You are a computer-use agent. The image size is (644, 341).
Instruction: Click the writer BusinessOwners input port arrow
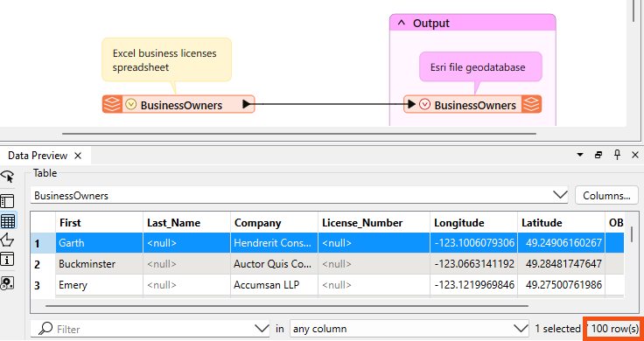pyautogui.click(x=411, y=105)
